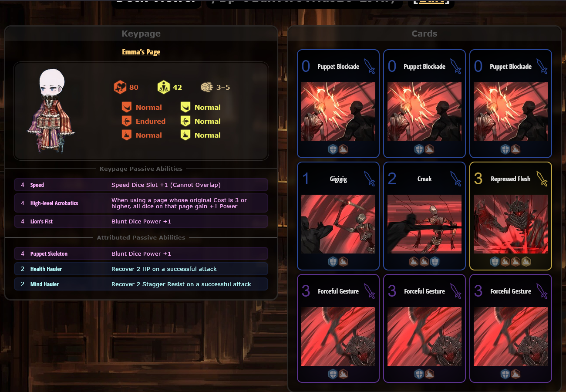Click the Puppet Skeleton attributed passive
This screenshot has width=566, height=392.
click(141, 253)
